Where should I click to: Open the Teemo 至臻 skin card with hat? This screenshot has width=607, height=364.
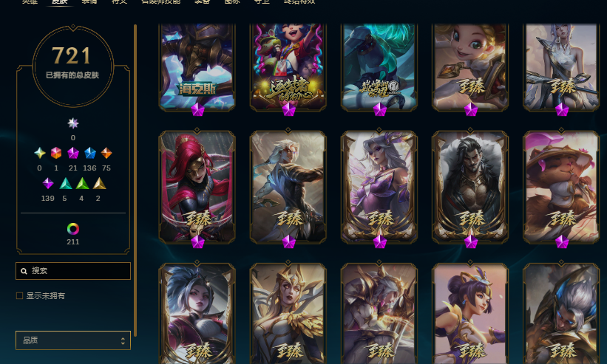561,188
